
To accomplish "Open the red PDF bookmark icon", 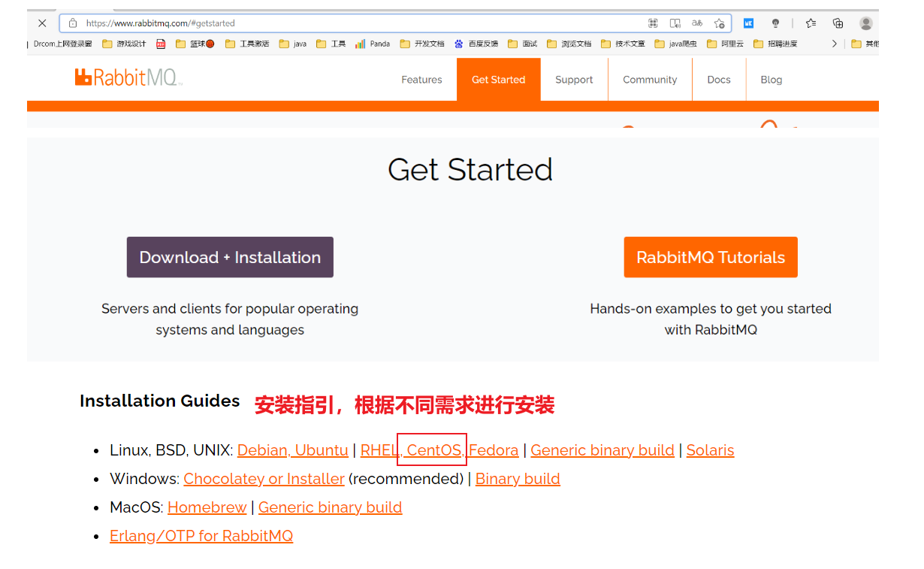I will pos(161,44).
